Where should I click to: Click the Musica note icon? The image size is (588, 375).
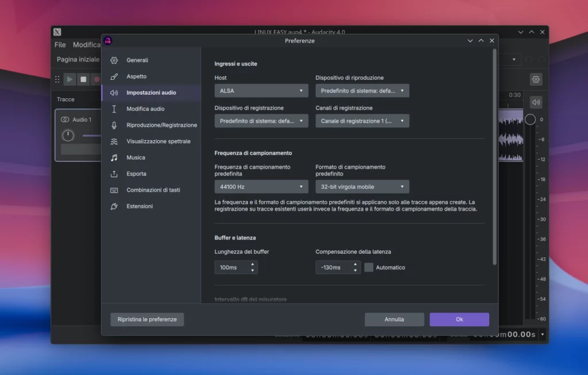[114, 157]
